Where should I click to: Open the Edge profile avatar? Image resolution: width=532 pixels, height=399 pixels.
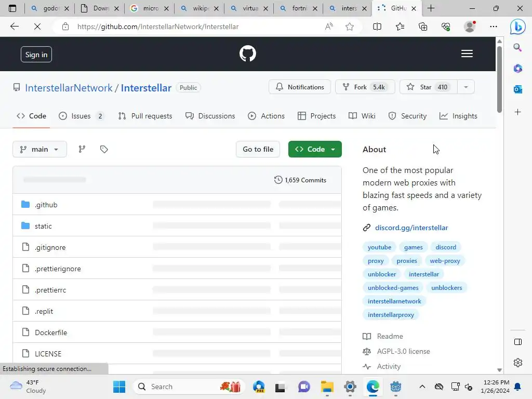point(470,26)
